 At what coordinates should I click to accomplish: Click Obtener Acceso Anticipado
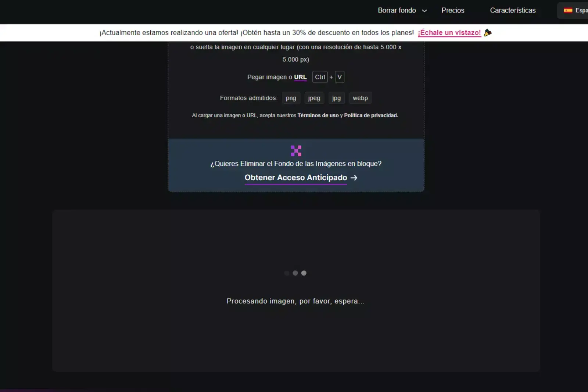pos(296,178)
